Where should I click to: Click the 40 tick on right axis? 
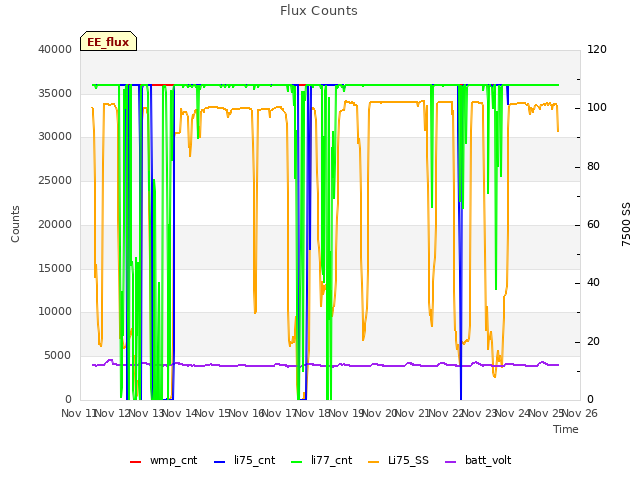593,283
